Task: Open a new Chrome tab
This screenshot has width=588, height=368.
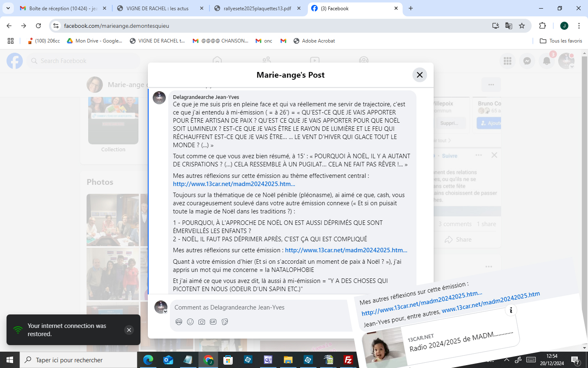Action: [x=411, y=8]
